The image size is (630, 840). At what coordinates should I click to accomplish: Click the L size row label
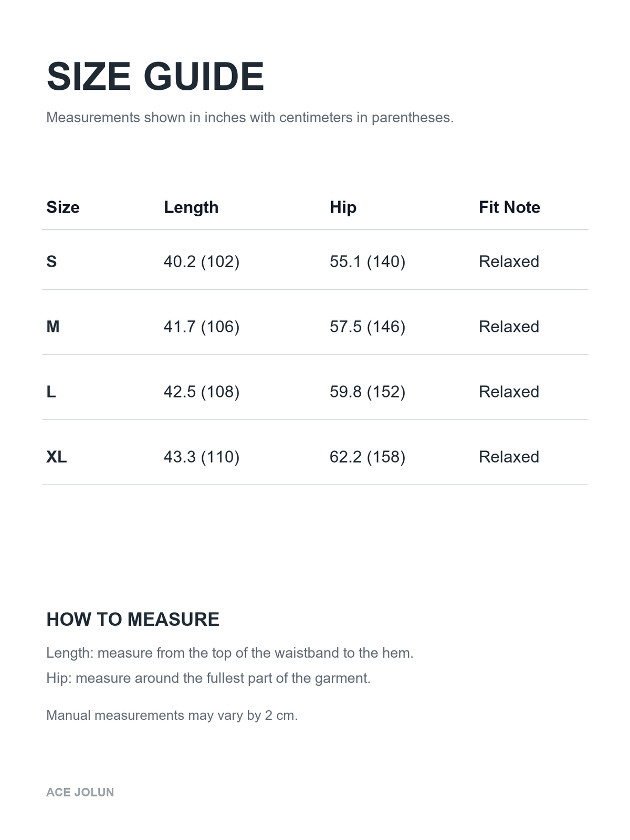click(51, 392)
